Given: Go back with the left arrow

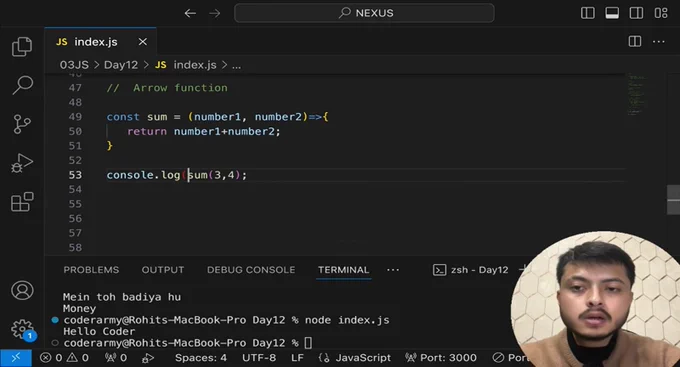Looking at the screenshot, I should 190,13.
